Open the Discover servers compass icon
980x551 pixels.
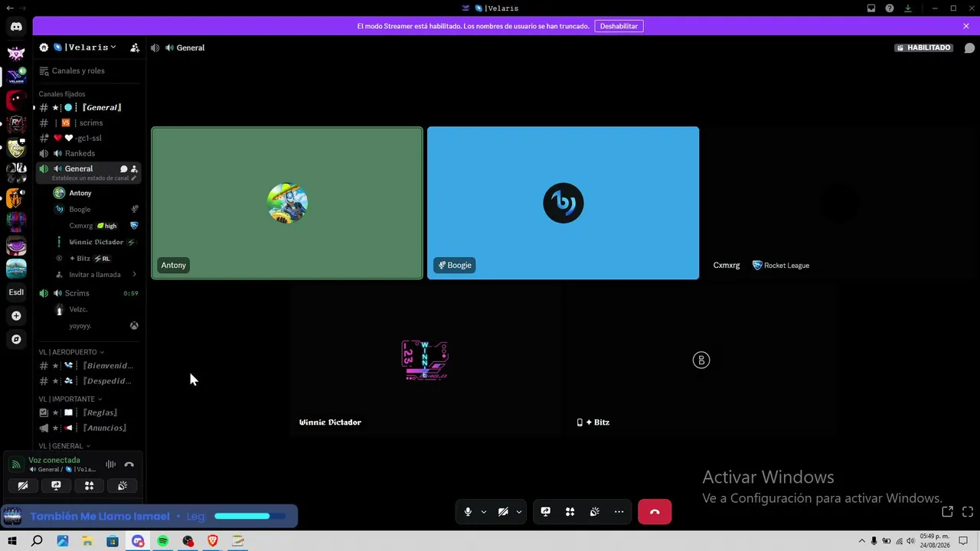(16, 339)
